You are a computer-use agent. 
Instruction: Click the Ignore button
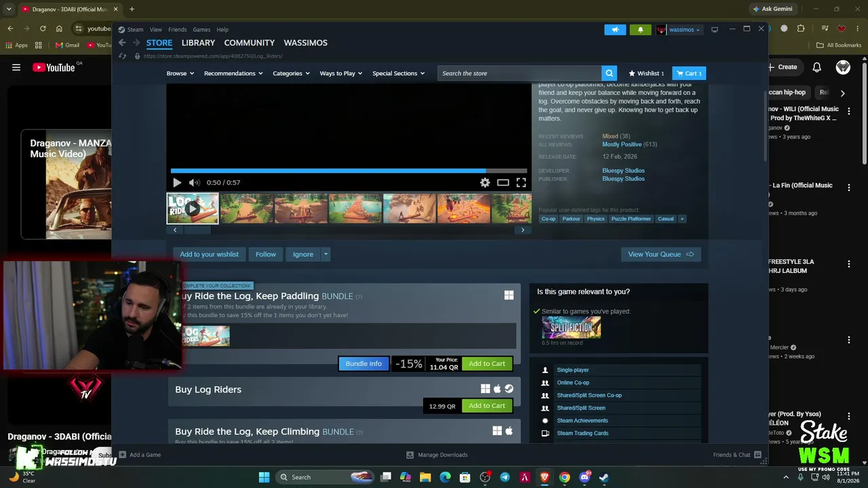303,254
